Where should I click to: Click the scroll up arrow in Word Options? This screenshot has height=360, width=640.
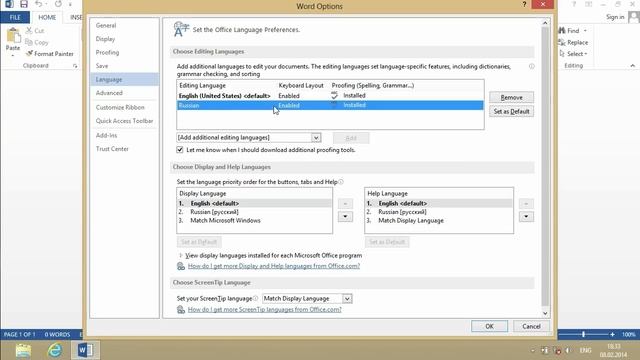545,23
